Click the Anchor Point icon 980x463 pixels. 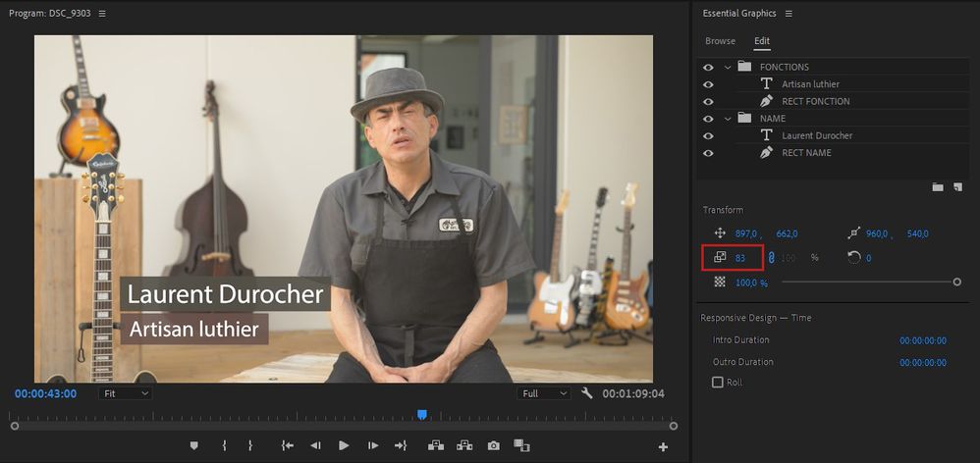[854, 233]
